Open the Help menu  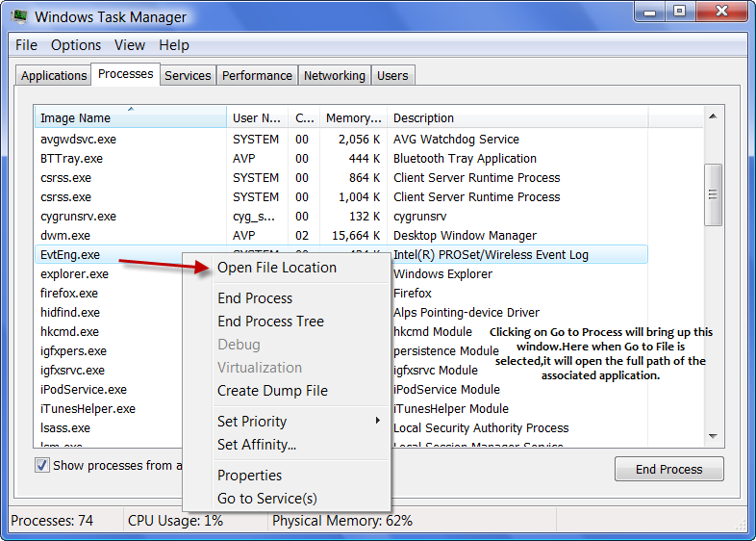click(x=173, y=45)
